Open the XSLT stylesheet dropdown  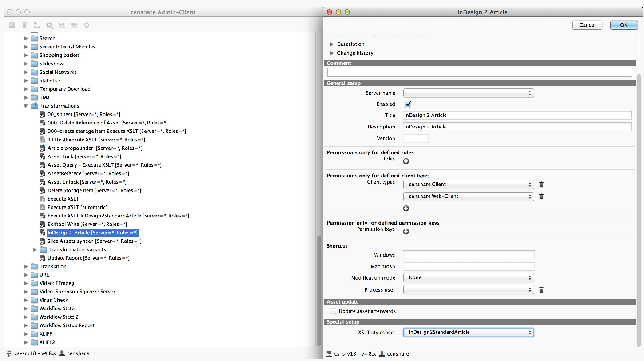click(x=468, y=332)
